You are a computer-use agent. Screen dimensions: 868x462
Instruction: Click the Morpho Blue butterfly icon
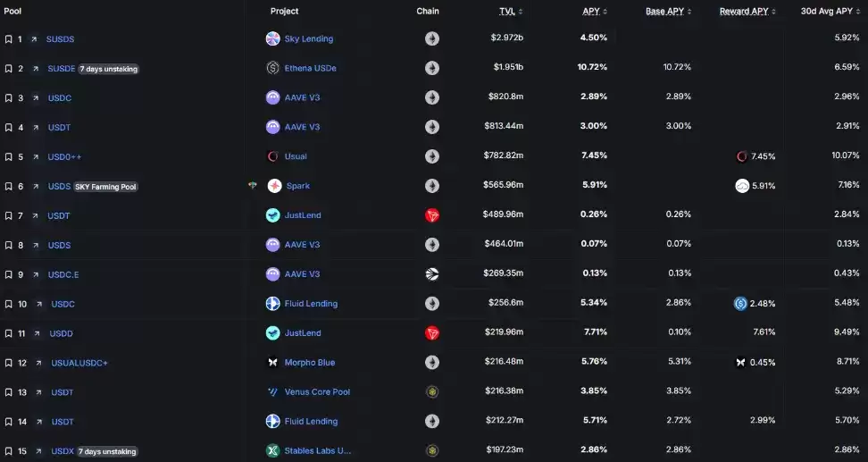(273, 363)
